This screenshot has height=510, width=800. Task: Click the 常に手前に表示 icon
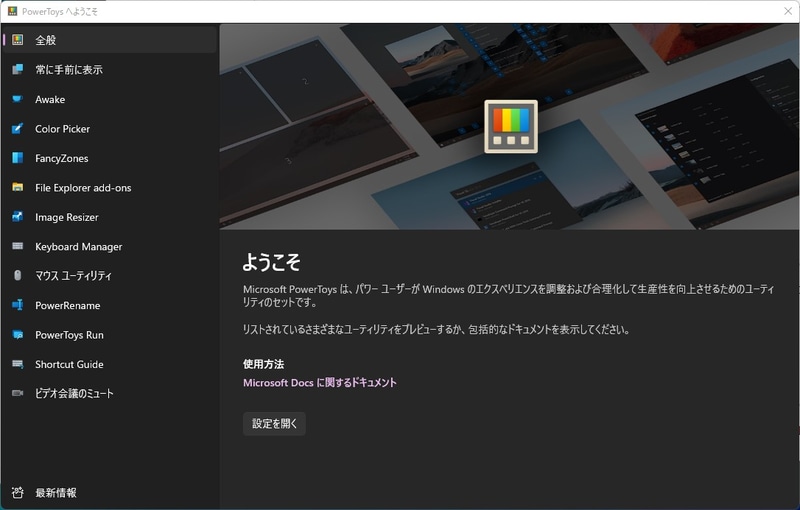tap(18, 69)
